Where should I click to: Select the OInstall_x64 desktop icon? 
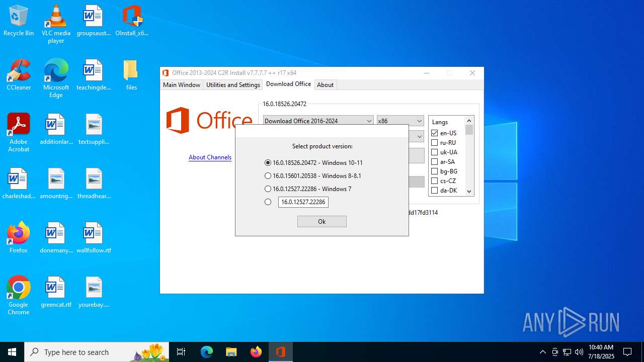point(132,21)
